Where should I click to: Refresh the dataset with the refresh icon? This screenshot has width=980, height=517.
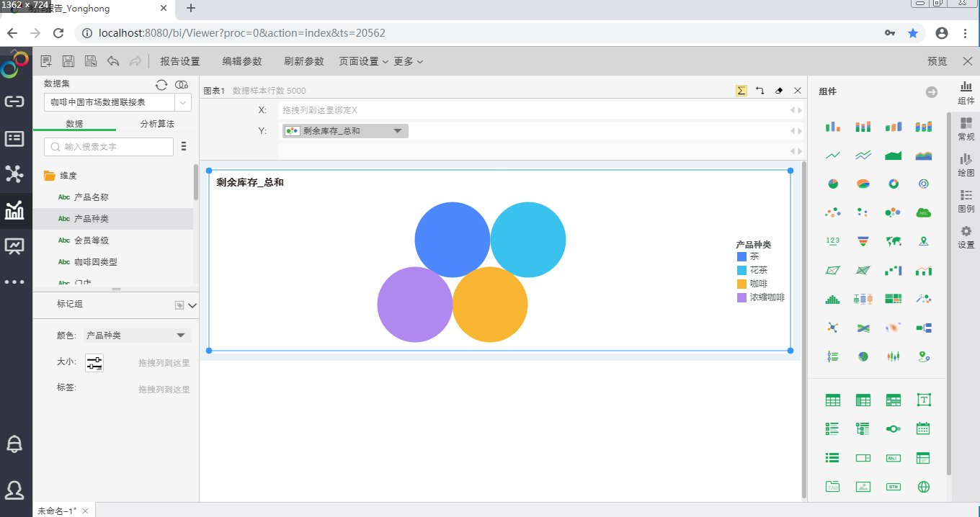[161, 84]
